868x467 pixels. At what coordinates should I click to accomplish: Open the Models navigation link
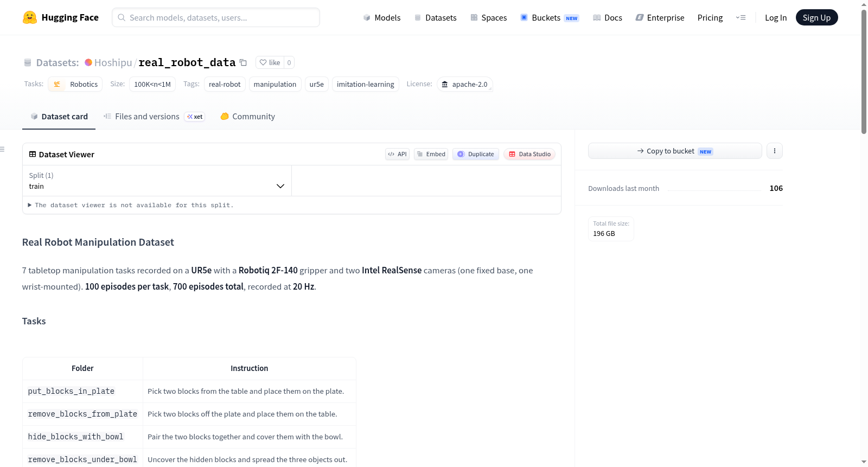(382, 18)
